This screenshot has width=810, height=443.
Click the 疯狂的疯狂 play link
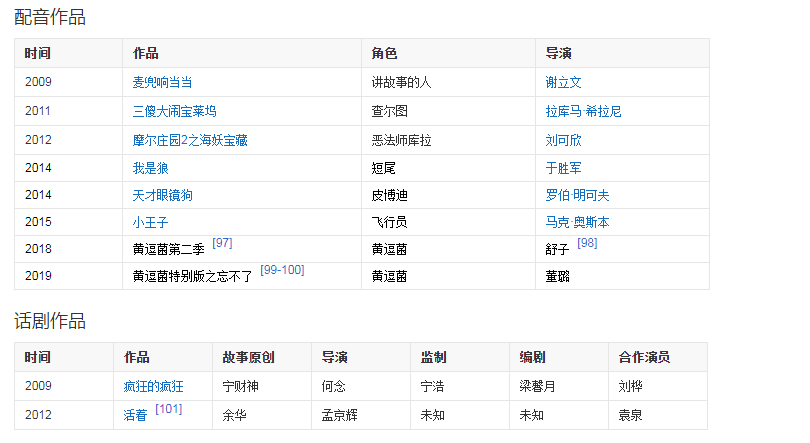point(153,386)
